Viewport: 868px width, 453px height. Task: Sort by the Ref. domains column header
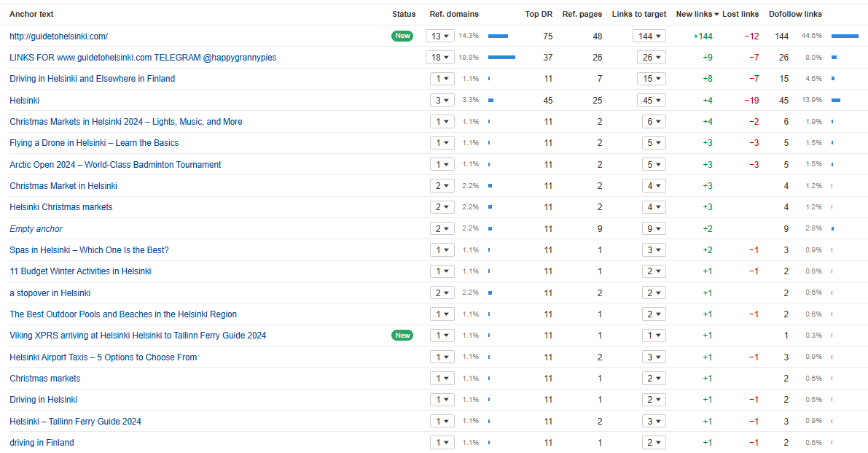tap(454, 14)
